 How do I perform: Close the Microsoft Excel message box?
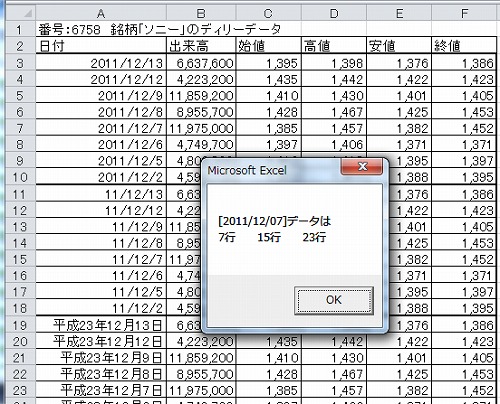(x=362, y=166)
